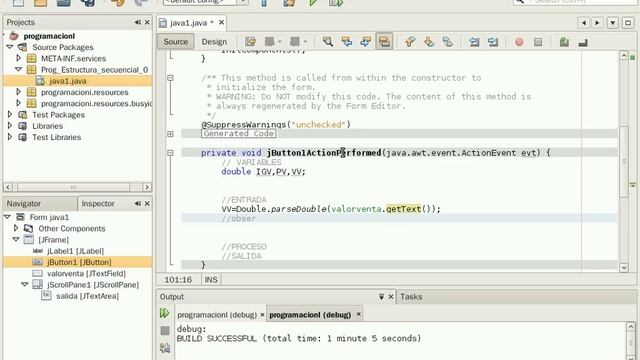The height and width of the screenshot is (360, 640).
Task: Minimize the Output panel
Action: (381, 297)
